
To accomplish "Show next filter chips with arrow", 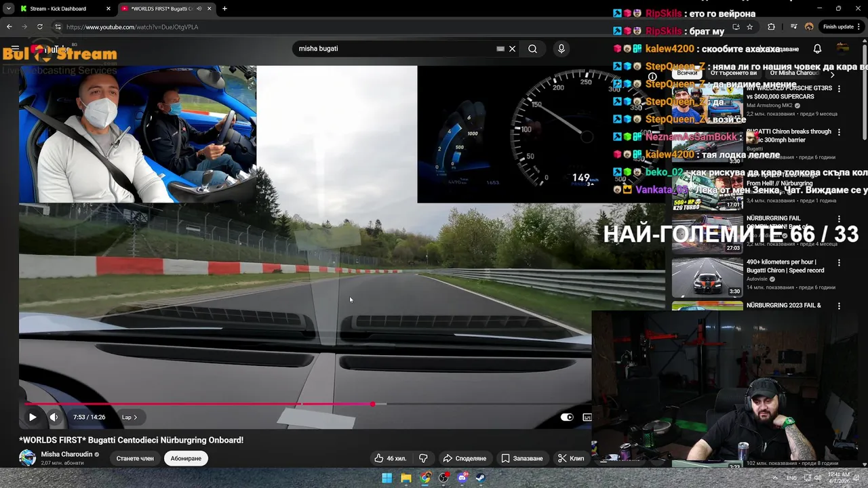I will 832,73.
